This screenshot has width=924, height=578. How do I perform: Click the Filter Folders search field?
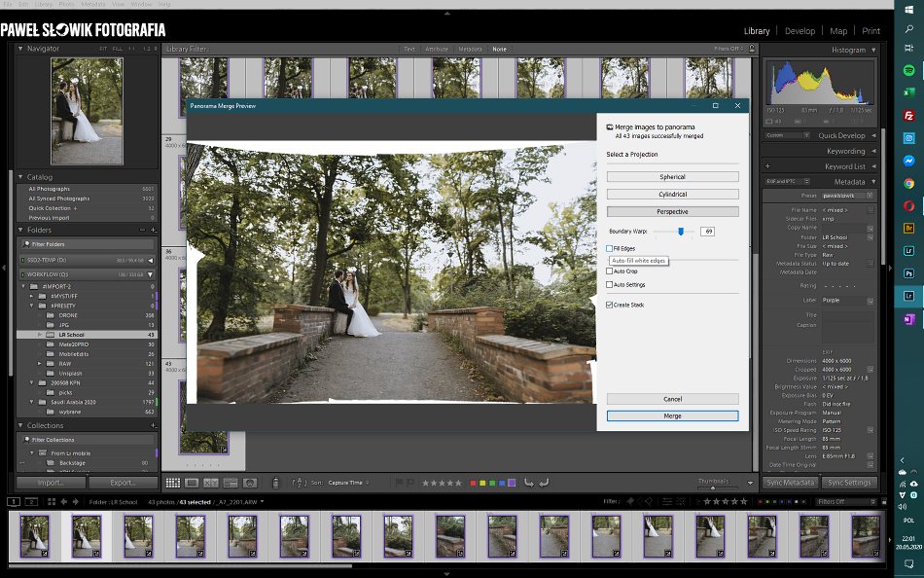87,244
